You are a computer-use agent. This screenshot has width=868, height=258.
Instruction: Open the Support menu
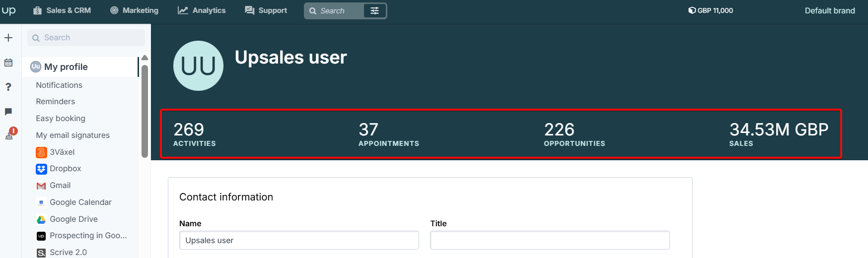(266, 10)
